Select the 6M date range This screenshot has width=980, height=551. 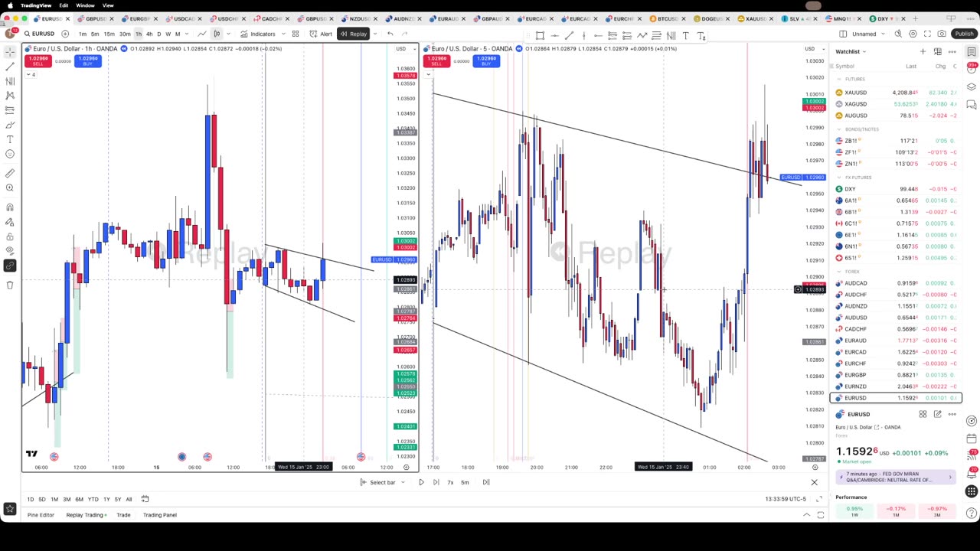[x=79, y=499]
